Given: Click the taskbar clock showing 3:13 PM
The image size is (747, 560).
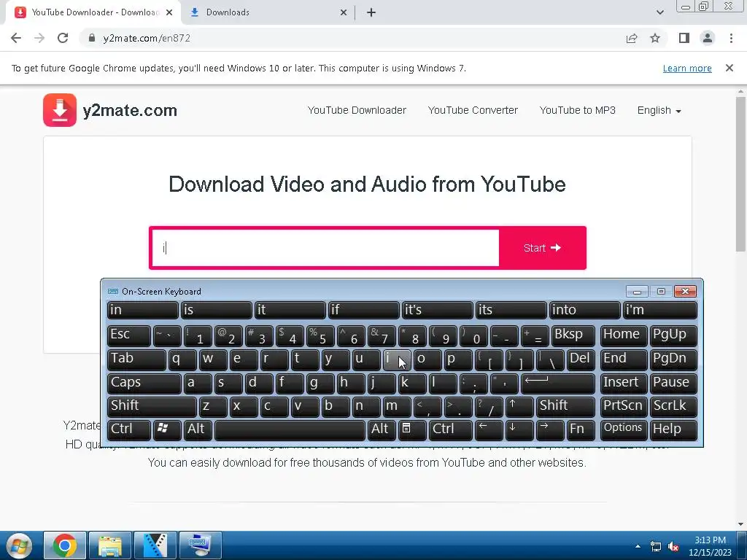Looking at the screenshot, I should [x=710, y=546].
